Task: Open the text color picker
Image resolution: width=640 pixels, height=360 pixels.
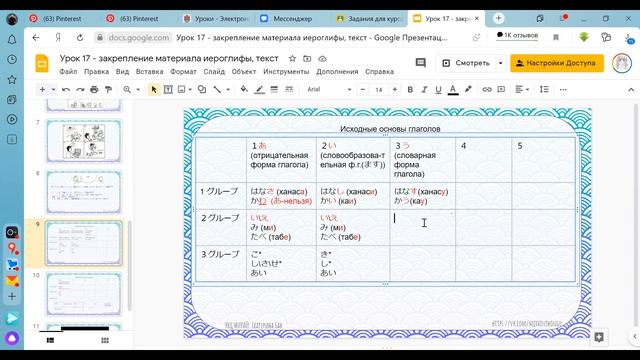Action: point(453,89)
